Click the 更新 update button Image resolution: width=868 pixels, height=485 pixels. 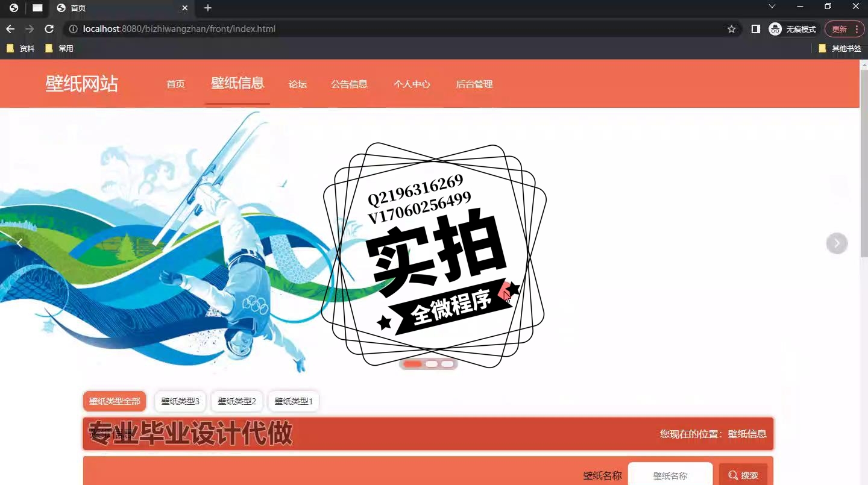pos(844,29)
